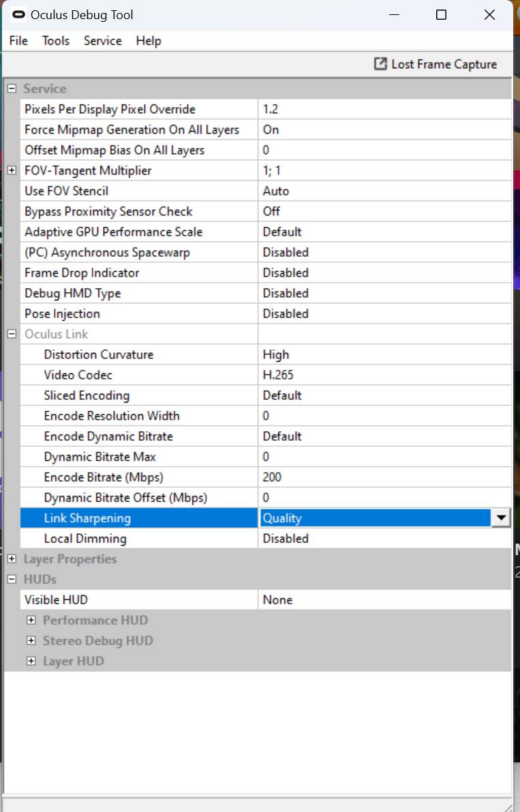Expand the Stereo Debug HUD group

coord(31,640)
